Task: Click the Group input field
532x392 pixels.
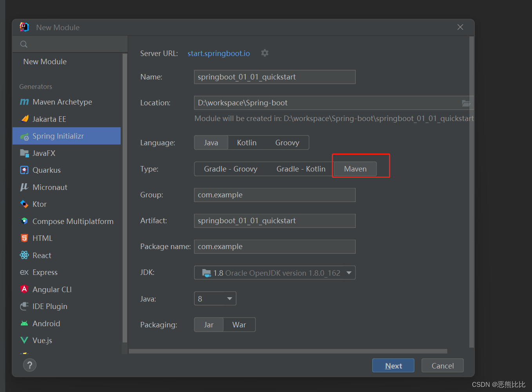Action: point(275,195)
